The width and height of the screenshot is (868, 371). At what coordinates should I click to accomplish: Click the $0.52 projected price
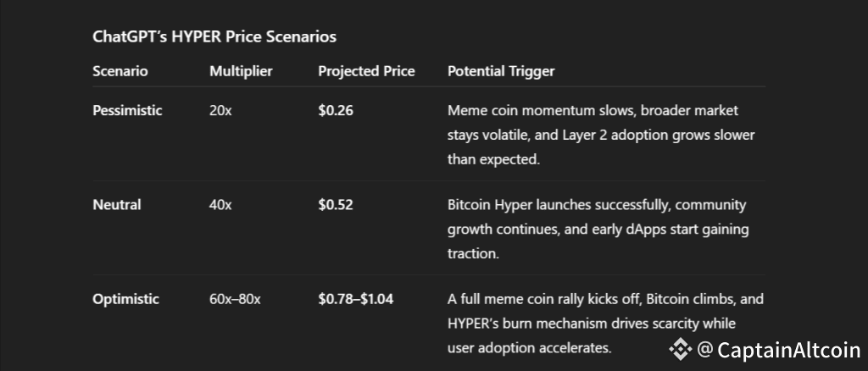[x=336, y=205]
